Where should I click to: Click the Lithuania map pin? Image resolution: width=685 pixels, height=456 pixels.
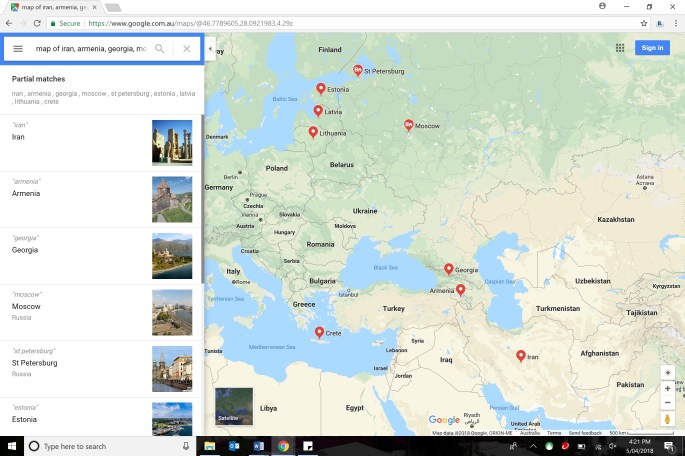(x=313, y=132)
